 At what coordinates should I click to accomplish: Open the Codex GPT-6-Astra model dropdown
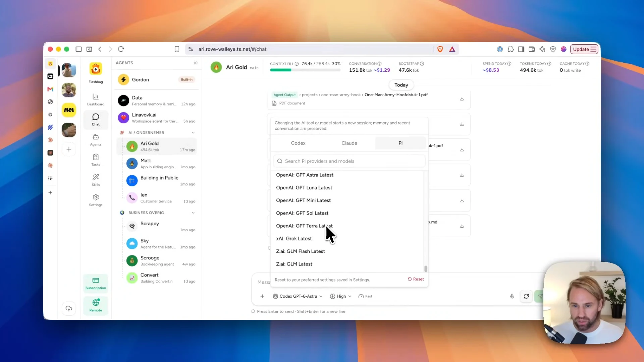pyautogui.click(x=298, y=296)
